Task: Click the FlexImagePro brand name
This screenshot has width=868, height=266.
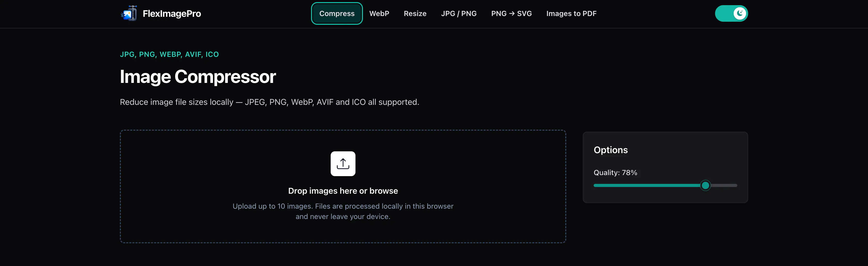Action: (x=172, y=13)
